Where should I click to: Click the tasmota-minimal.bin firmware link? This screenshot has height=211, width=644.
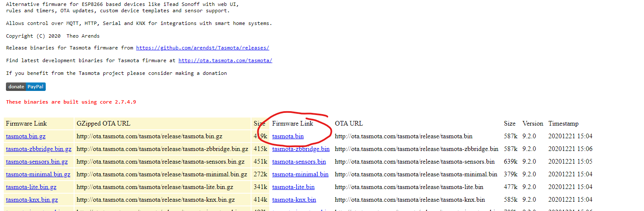300,174
